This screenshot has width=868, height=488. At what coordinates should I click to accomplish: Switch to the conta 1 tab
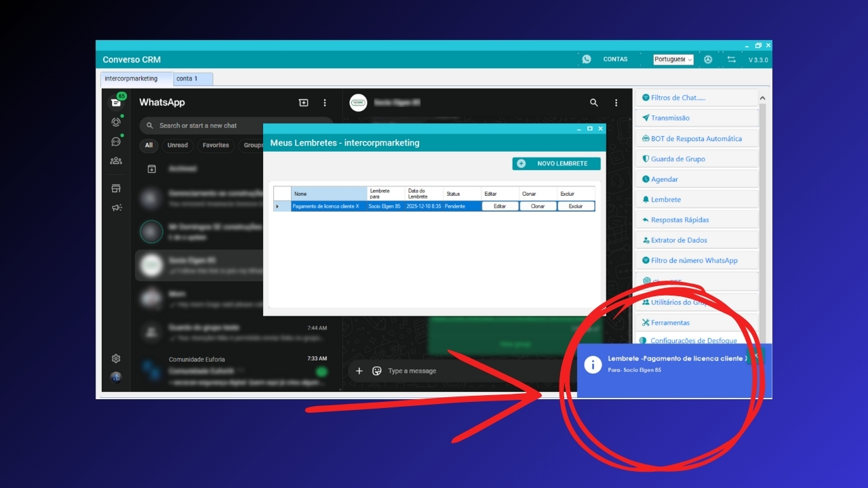pyautogui.click(x=193, y=79)
